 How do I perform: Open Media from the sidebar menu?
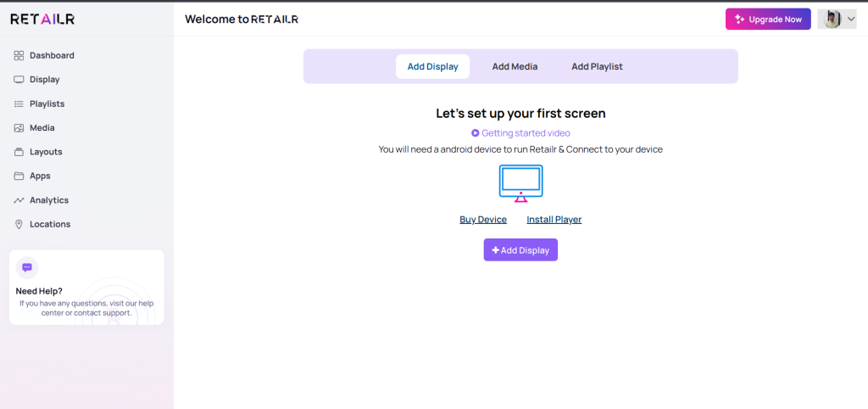(x=42, y=127)
